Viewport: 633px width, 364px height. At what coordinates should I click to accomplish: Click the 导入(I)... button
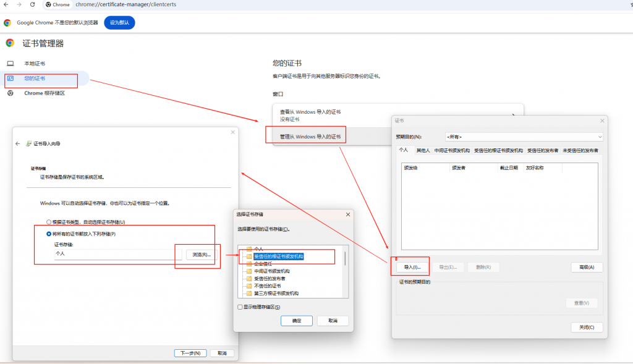tap(412, 267)
